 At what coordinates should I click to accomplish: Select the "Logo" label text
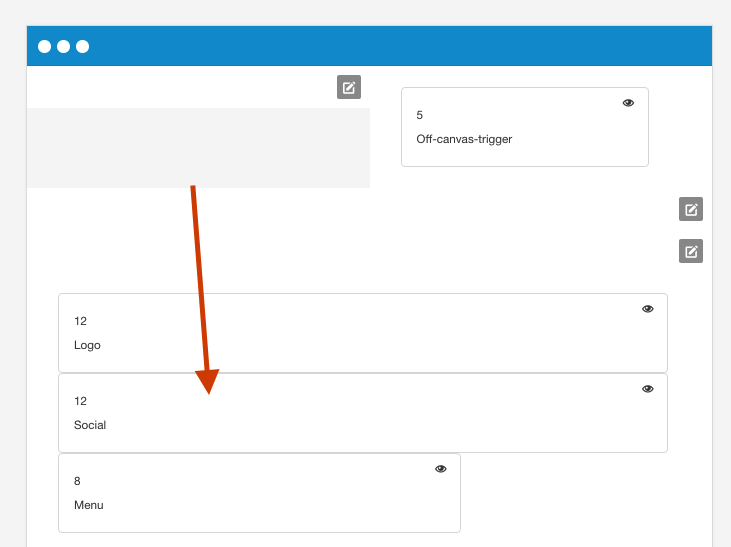click(87, 346)
